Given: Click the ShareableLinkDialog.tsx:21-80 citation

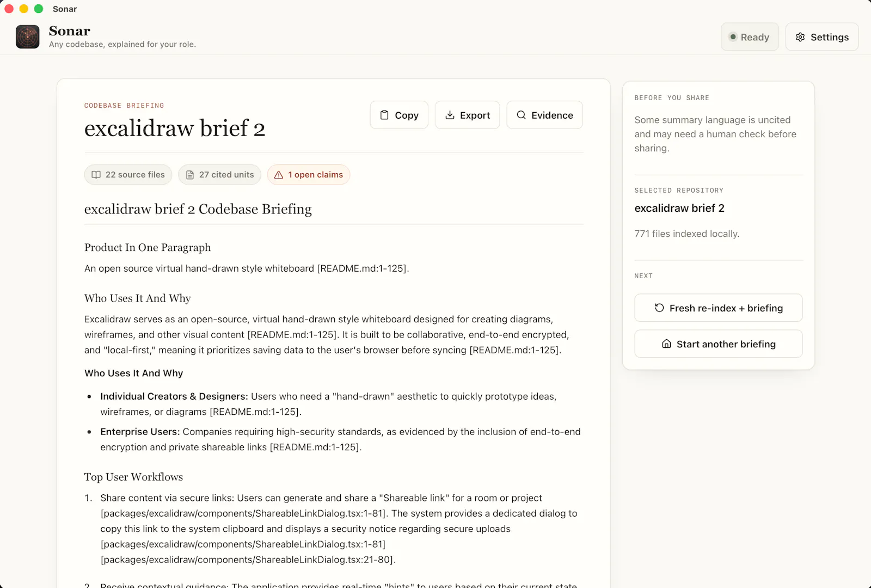Looking at the screenshot, I should [x=248, y=559].
